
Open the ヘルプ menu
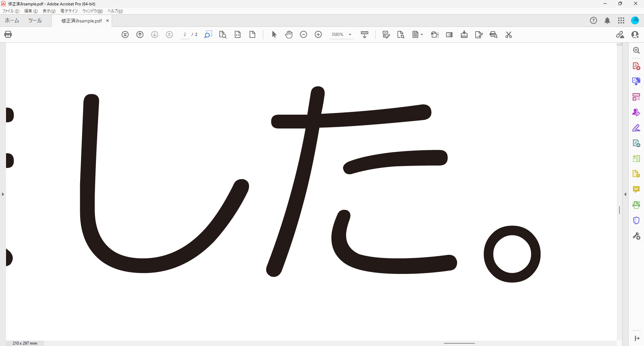[x=115, y=11]
